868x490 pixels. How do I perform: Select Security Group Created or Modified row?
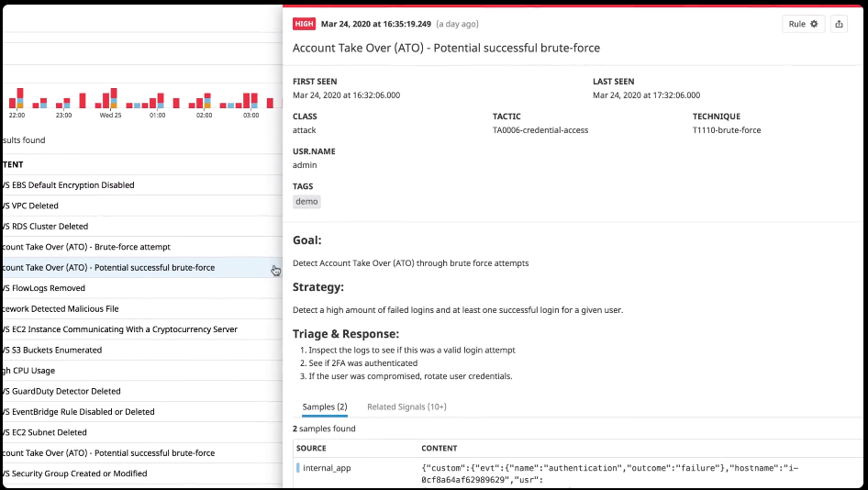pyautogui.click(x=74, y=473)
